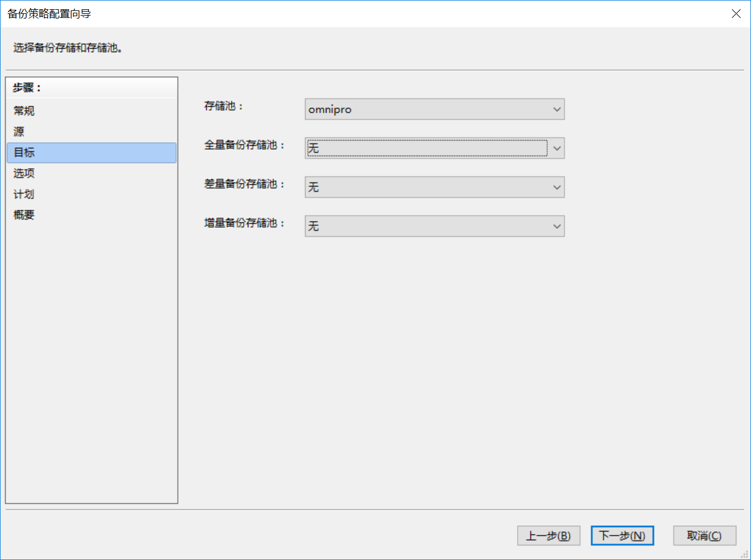Image resolution: width=751 pixels, height=560 pixels.
Task: Click the window resize grip corner
Action: [x=745, y=554]
